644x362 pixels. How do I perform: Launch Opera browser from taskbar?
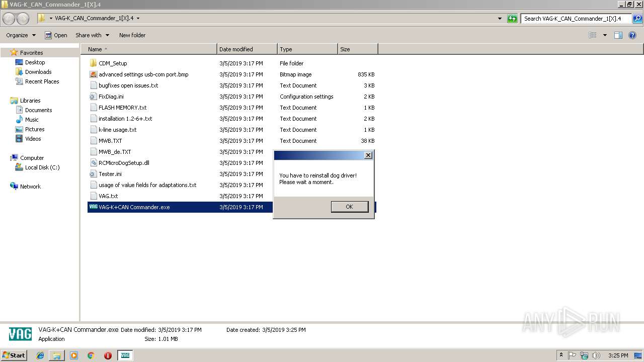(x=108, y=355)
